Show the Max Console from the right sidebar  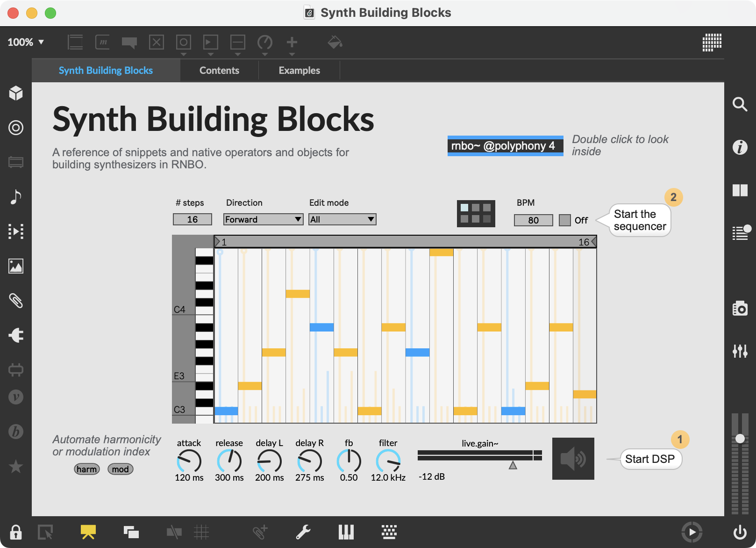coord(740,232)
